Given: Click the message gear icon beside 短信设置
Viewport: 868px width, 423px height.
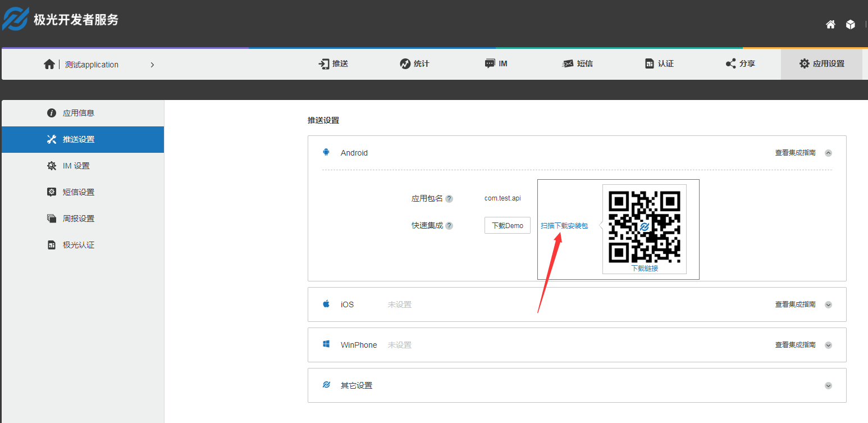Looking at the screenshot, I should (52, 192).
